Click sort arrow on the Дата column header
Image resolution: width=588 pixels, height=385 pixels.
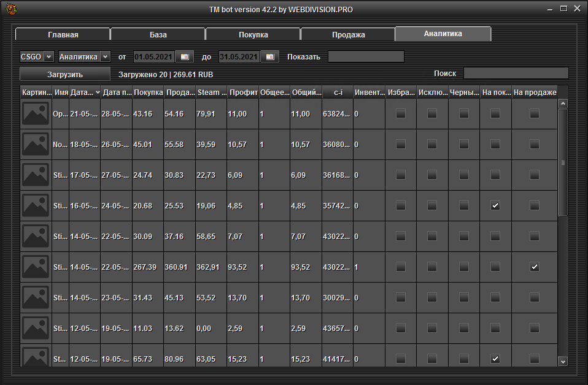click(x=97, y=93)
